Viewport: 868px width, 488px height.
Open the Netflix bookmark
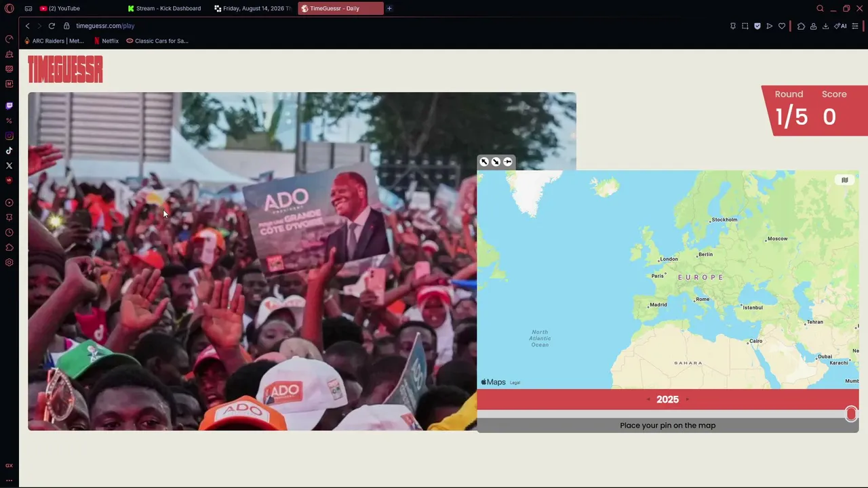pyautogui.click(x=106, y=41)
